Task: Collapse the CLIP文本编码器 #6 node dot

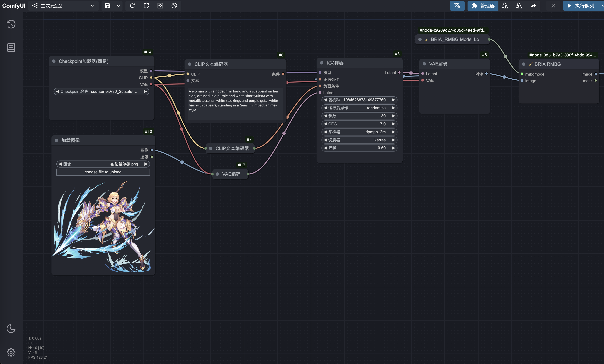Action: click(189, 64)
